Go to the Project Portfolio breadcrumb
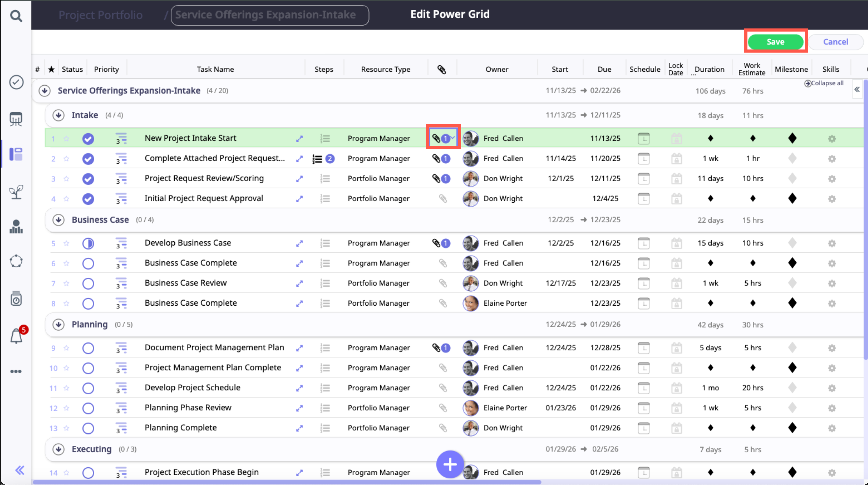The height and width of the screenshot is (485, 868). (x=100, y=15)
